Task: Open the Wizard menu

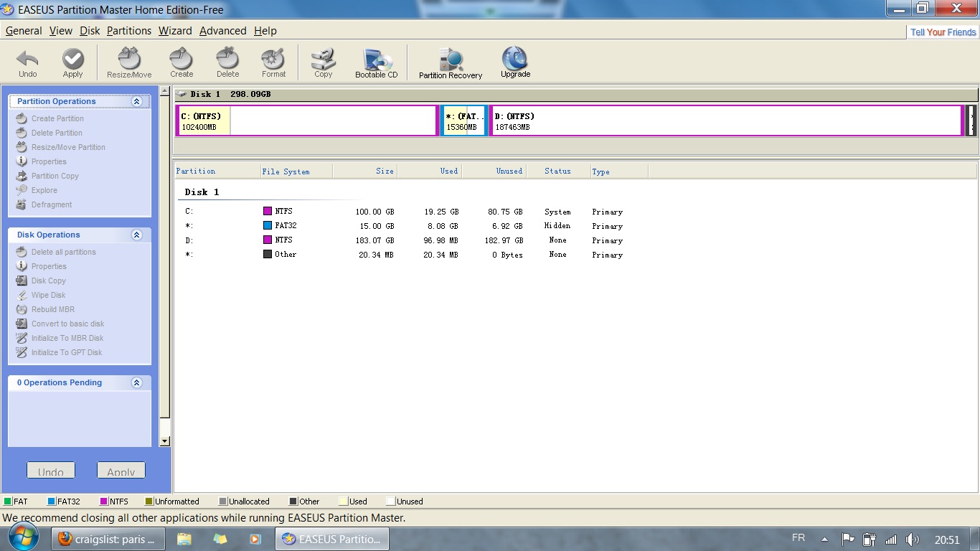Action: [175, 31]
